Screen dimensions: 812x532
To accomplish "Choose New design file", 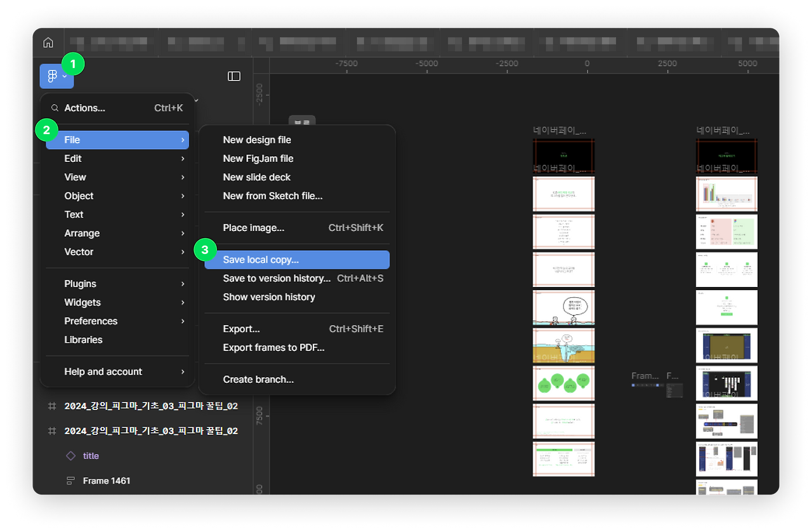I will coord(297,140).
